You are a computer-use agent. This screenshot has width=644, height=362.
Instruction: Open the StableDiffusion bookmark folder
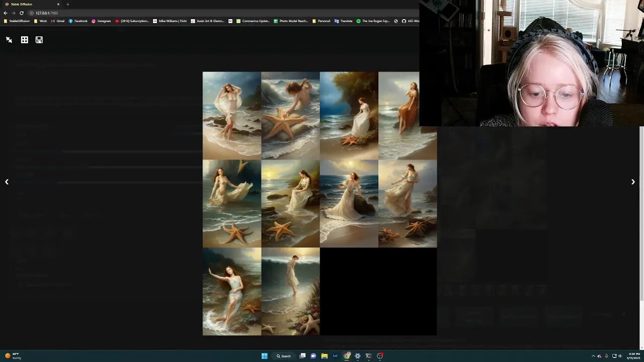click(17, 21)
